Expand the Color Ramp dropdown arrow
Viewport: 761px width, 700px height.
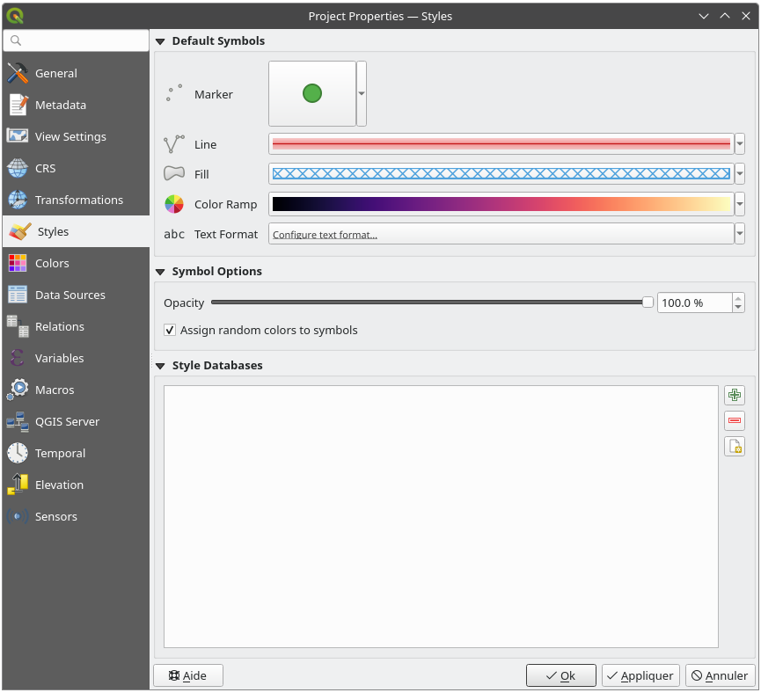pos(740,205)
